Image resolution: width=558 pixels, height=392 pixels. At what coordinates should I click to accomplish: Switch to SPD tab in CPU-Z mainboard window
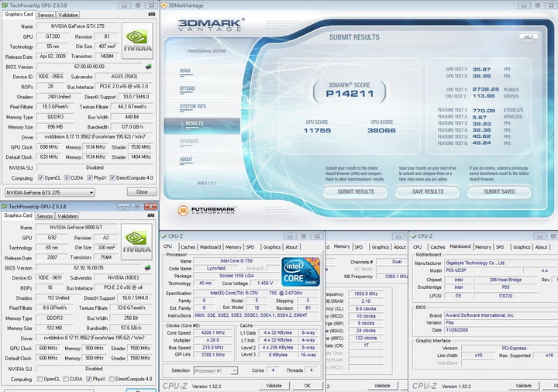coord(500,247)
